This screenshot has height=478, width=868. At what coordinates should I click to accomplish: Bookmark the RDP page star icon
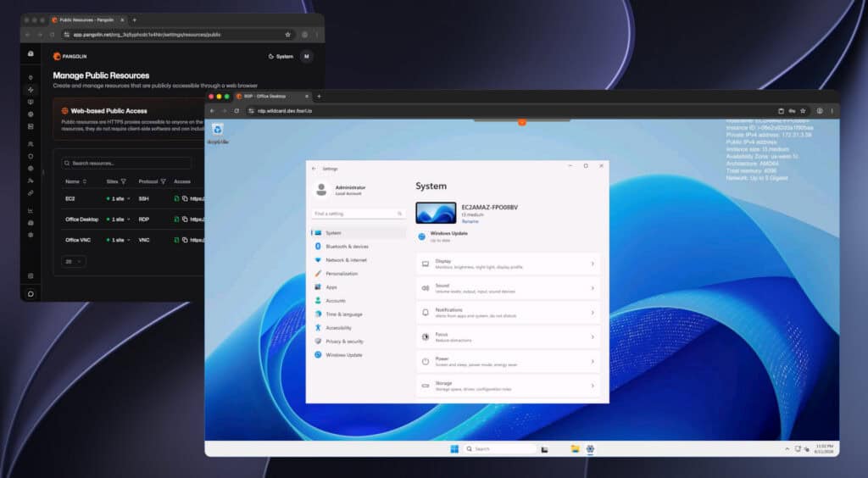(x=803, y=111)
